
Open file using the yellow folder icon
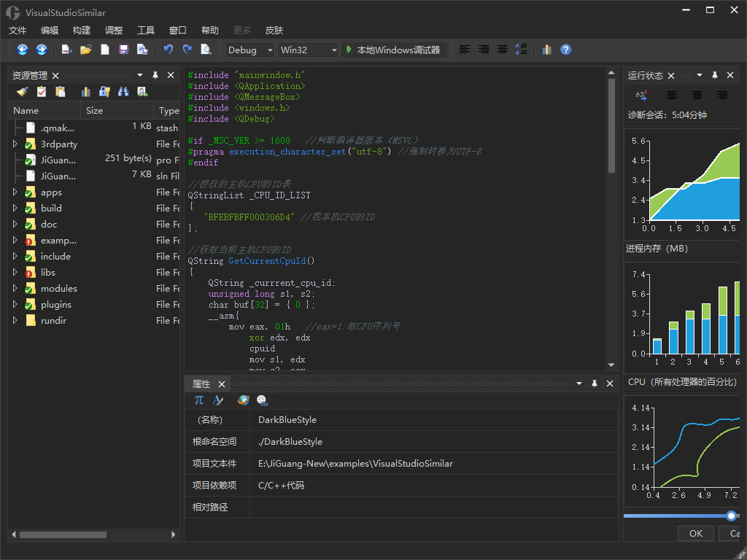[x=86, y=50]
